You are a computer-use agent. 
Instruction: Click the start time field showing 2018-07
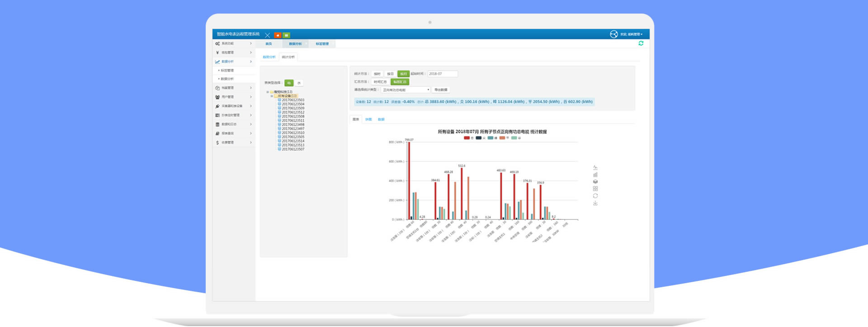[x=442, y=74]
